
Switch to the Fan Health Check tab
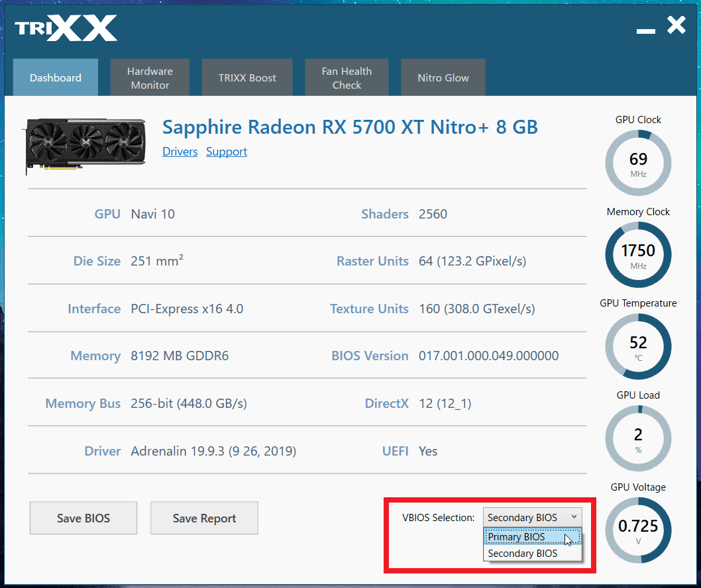(x=347, y=77)
